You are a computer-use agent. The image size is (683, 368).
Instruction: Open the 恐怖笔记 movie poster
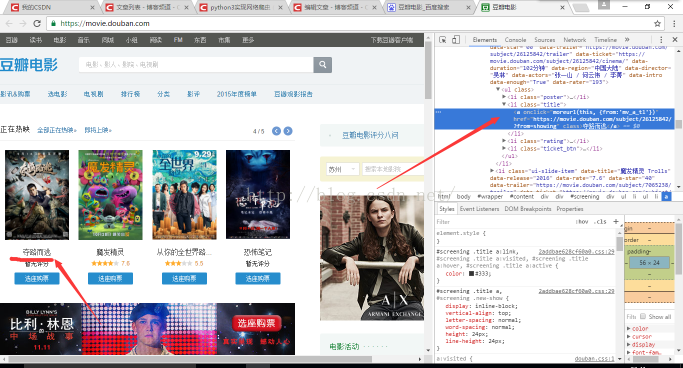tap(258, 195)
